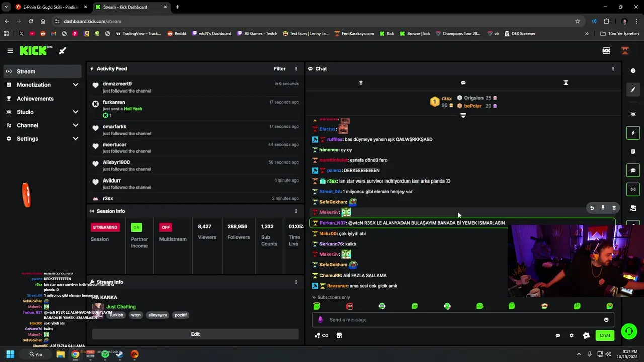The image size is (644, 362).
Task: Click the Edit stream info button
Action: coord(195,334)
